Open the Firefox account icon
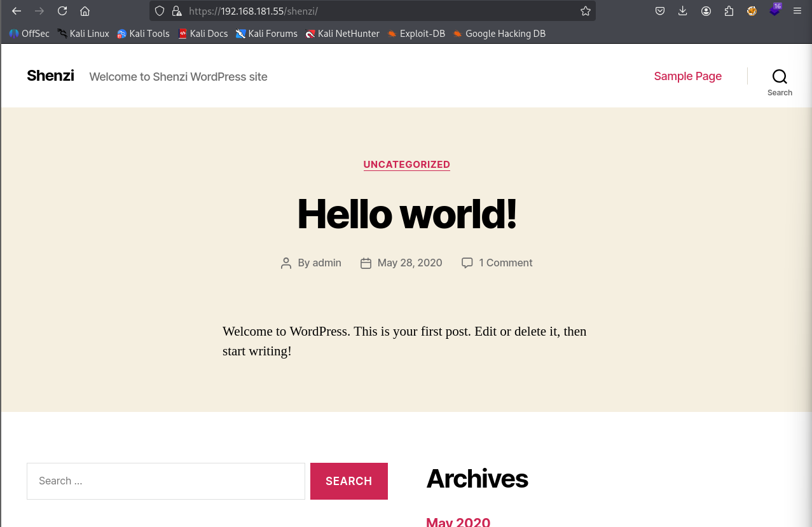This screenshot has width=812, height=527. point(706,11)
